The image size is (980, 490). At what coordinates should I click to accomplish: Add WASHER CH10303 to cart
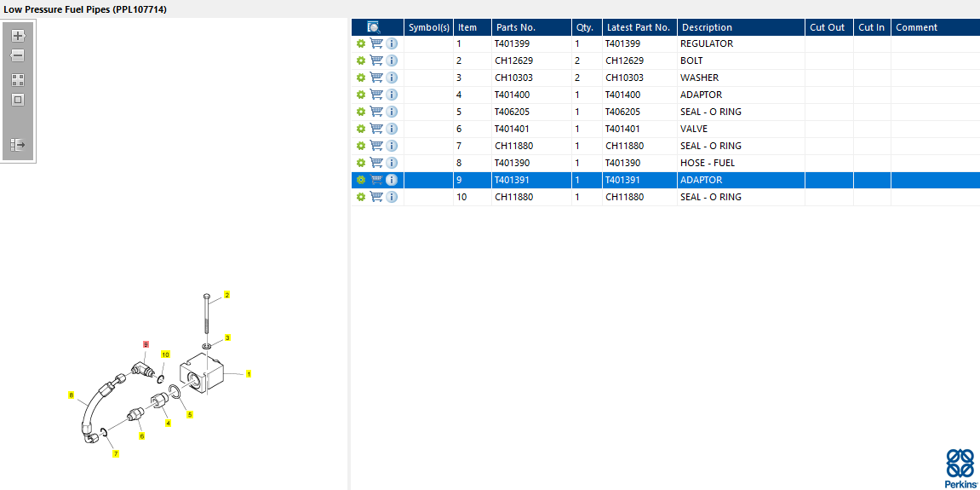point(376,78)
